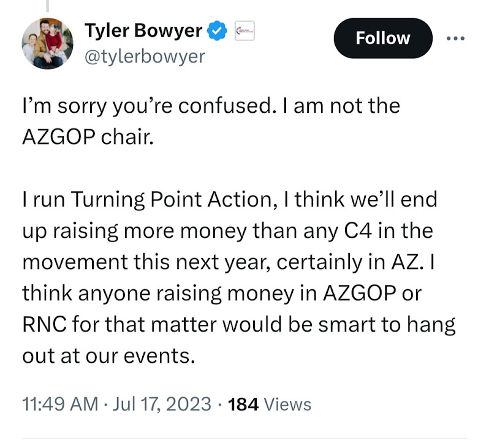
Task: Click the blue verified checkmark badge
Action: [217, 31]
